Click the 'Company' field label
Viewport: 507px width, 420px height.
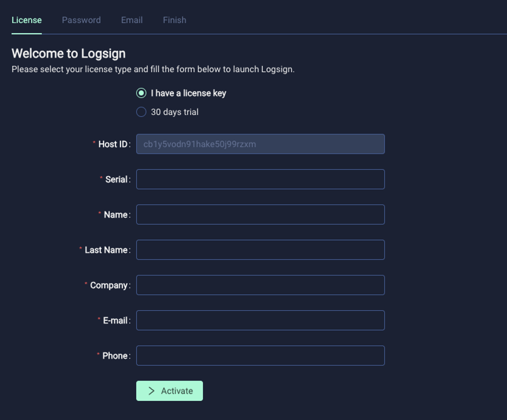click(109, 285)
